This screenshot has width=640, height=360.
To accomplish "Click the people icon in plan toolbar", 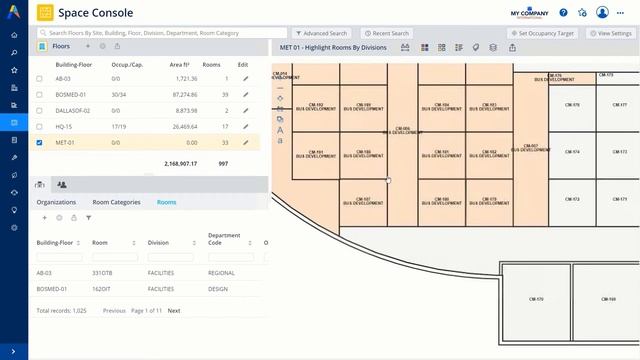I will (405, 48).
